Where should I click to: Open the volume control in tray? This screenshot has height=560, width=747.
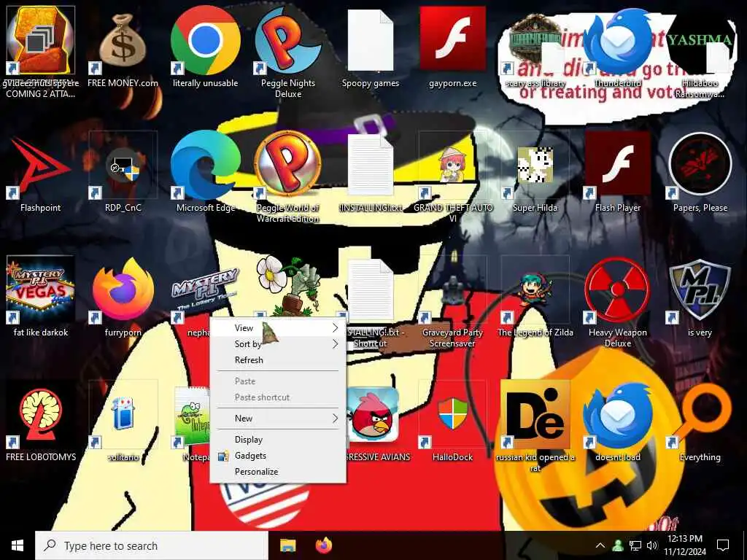click(652, 545)
